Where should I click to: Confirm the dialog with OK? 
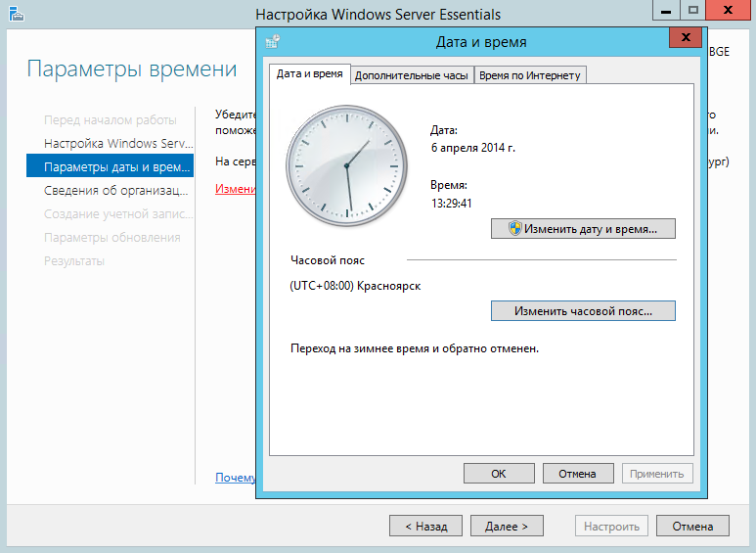pos(499,474)
